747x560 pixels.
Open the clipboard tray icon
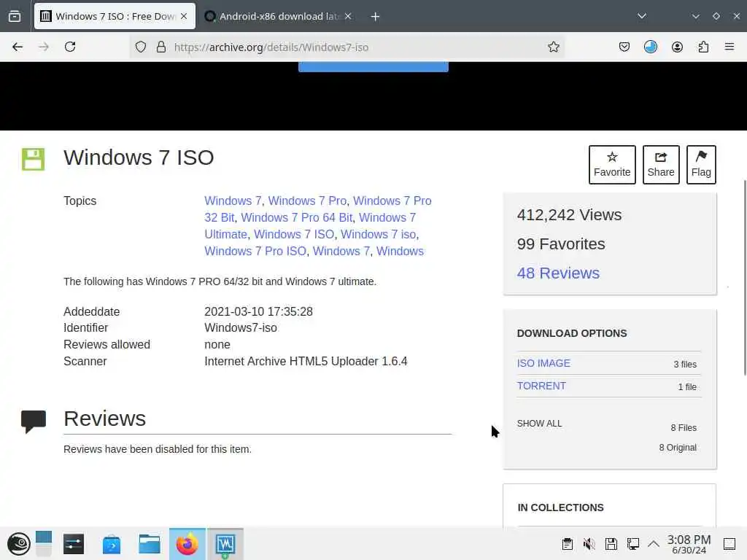[567, 544]
